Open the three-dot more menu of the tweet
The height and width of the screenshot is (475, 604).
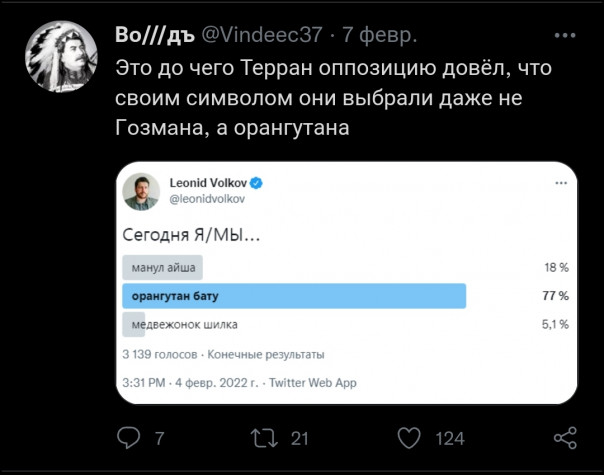click(569, 36)
